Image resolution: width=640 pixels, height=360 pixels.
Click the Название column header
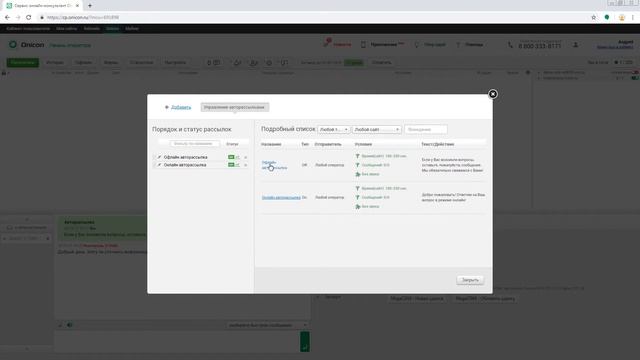pyautogui.click(x=271, y=144)
